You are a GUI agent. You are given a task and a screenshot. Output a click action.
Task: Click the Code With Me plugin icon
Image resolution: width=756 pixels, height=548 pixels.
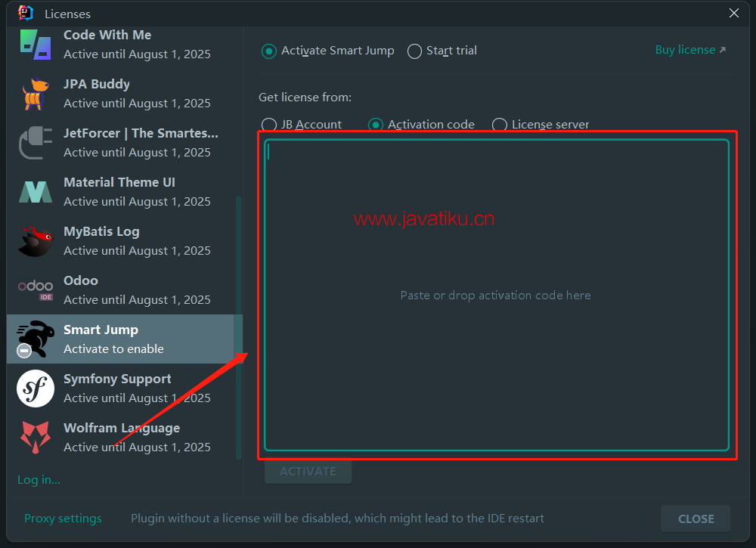36,45
